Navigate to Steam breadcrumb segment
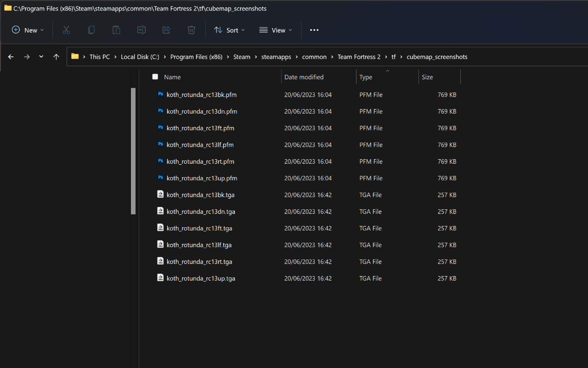 242,57
